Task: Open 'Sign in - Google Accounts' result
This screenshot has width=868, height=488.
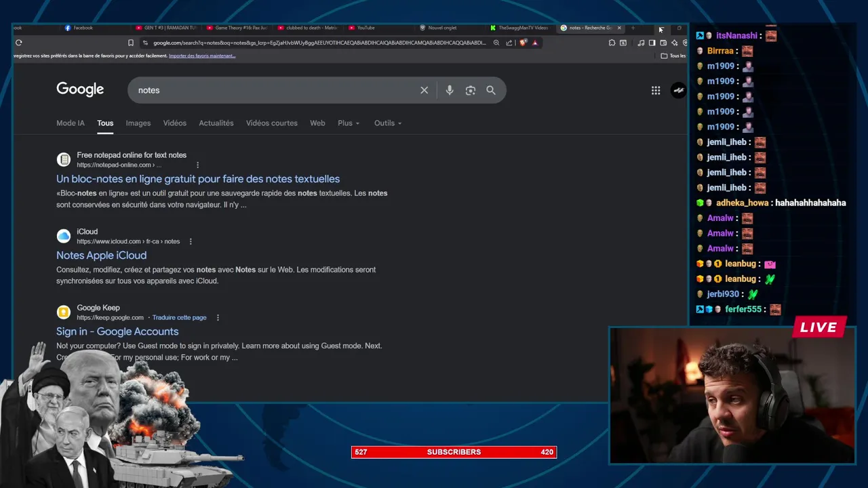Action: [x=117, y=331]
